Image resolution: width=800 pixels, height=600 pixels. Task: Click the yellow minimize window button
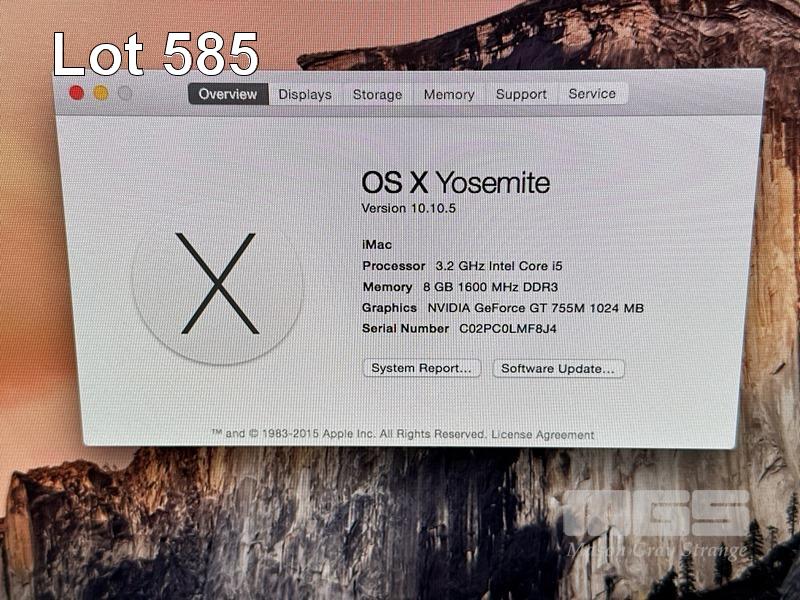(x=100, y=93)
